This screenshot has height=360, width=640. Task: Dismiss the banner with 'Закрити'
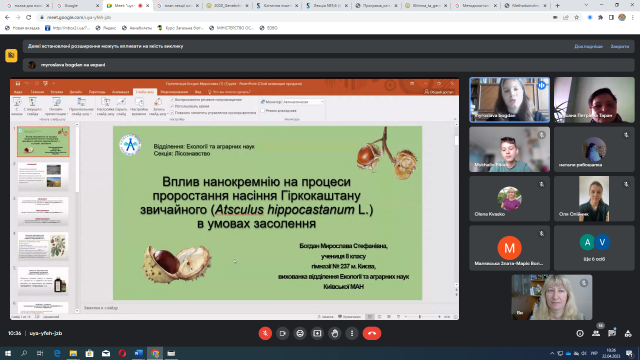pos(620,47)
